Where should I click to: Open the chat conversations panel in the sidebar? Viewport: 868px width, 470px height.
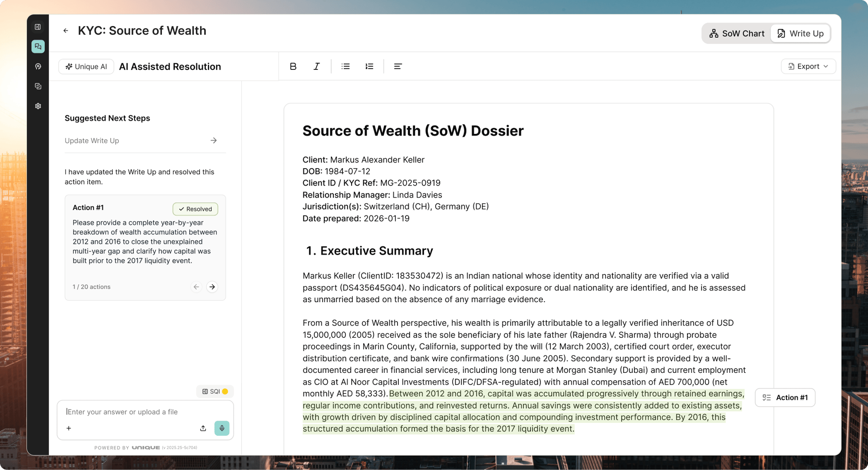(38, 46)
